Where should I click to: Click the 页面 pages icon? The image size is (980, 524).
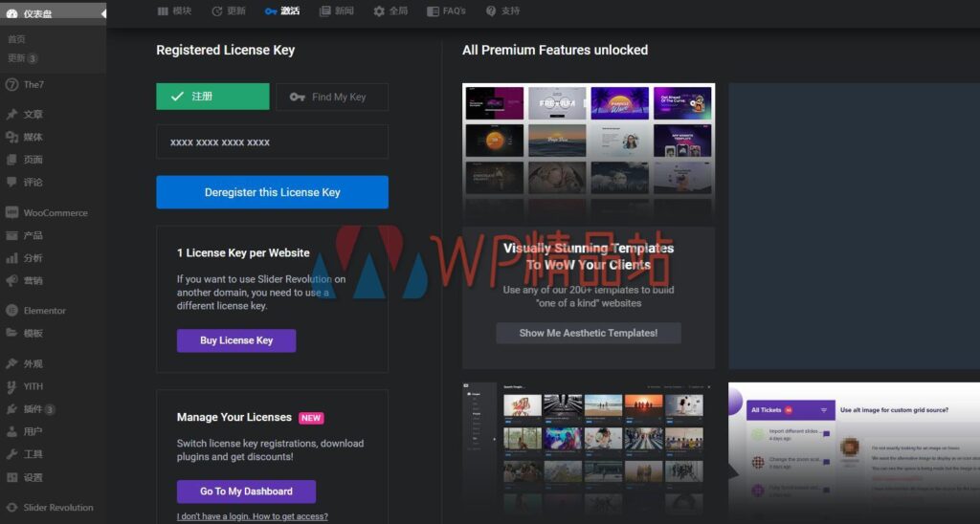click(11, 160)
